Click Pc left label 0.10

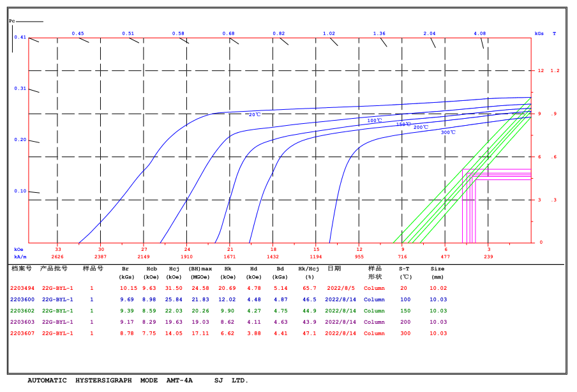(20, 191)
